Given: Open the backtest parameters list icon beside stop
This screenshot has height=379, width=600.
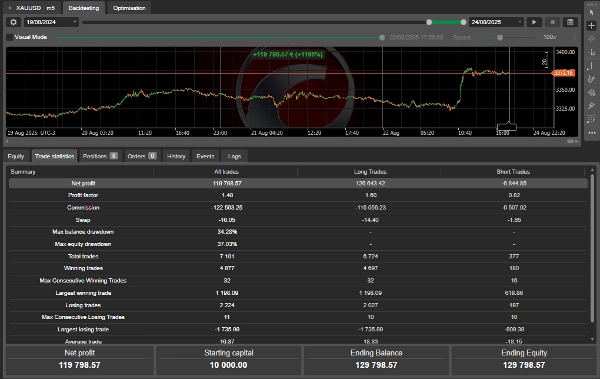Looking at the screenshot, I should (x=570, y=22).
